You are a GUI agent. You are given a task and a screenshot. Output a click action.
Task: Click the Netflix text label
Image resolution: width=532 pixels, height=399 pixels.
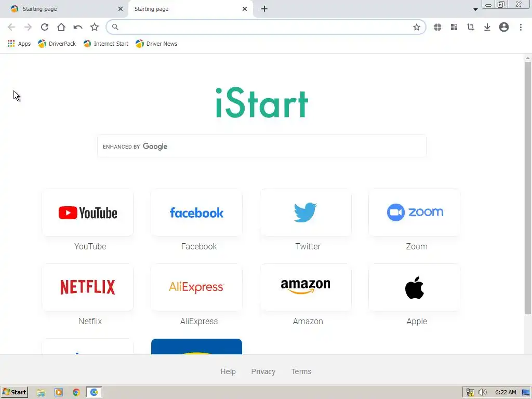coord(90,321)
